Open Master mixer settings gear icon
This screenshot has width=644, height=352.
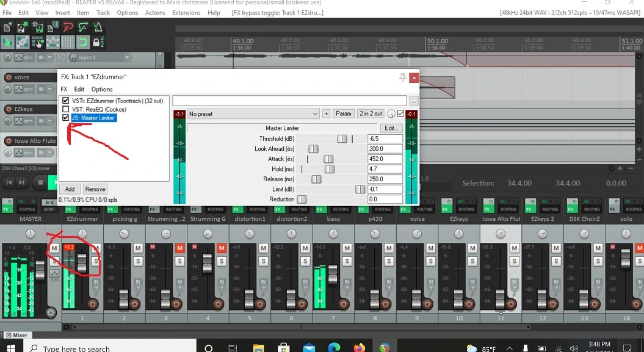pyautogui.click(x=51, y=312)
